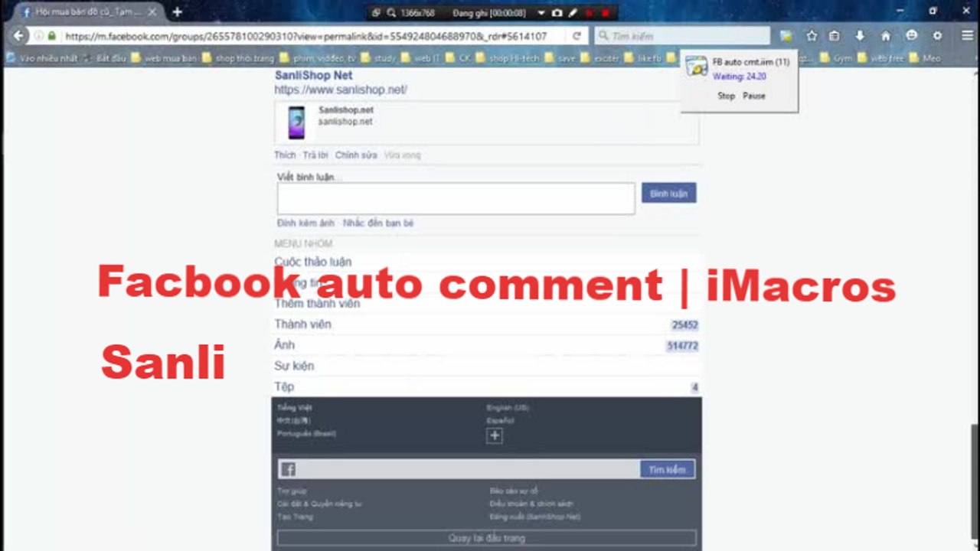Open the 'Vào nhiều nhất' bookmark

point(42,58)
